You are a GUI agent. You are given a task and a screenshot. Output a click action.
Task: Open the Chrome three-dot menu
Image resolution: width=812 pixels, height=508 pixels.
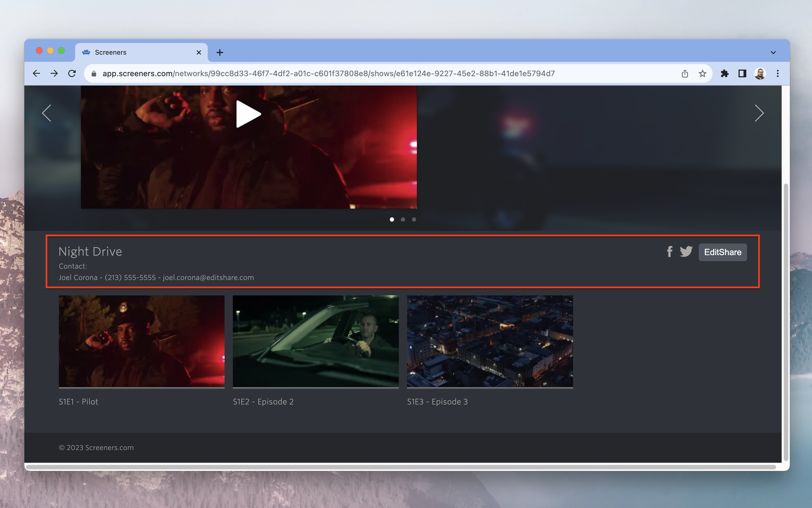777,73
